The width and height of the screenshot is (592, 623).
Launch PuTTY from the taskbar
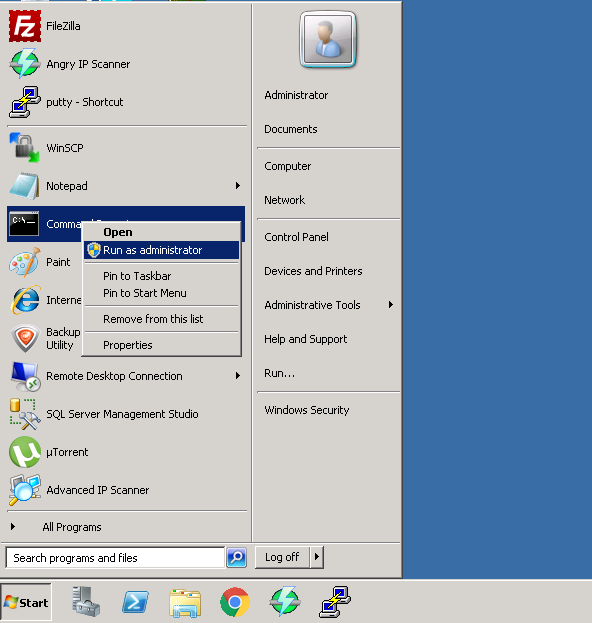point(335,602)
